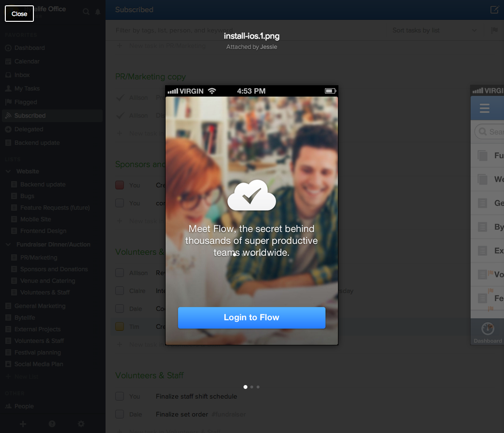504x433 pixels.
Task: Open notifications bell icon
Action: tap(98, 12)
